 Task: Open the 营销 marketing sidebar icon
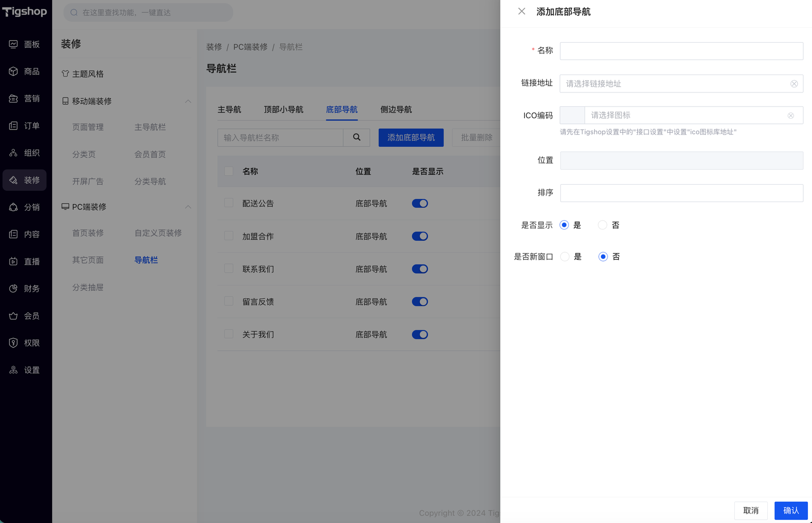(13, 99)
